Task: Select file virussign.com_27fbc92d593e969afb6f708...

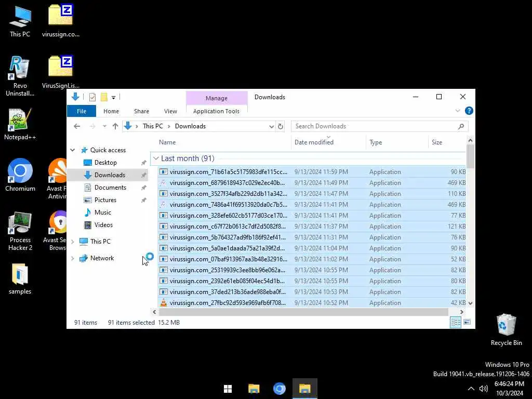Action: (x=312, y=303)
